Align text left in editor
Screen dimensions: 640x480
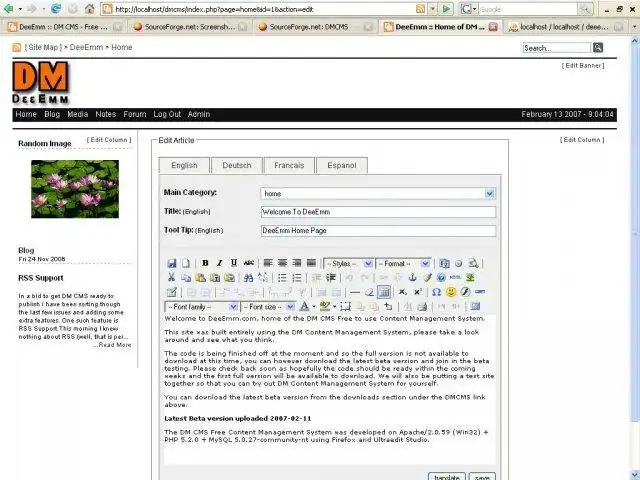click(x=268, y=263)
